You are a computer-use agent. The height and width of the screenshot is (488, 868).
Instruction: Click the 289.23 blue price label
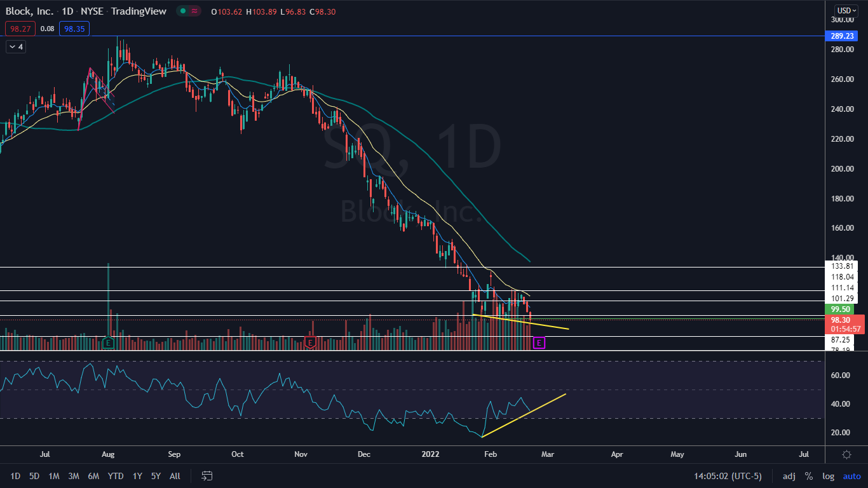point(841,36)
